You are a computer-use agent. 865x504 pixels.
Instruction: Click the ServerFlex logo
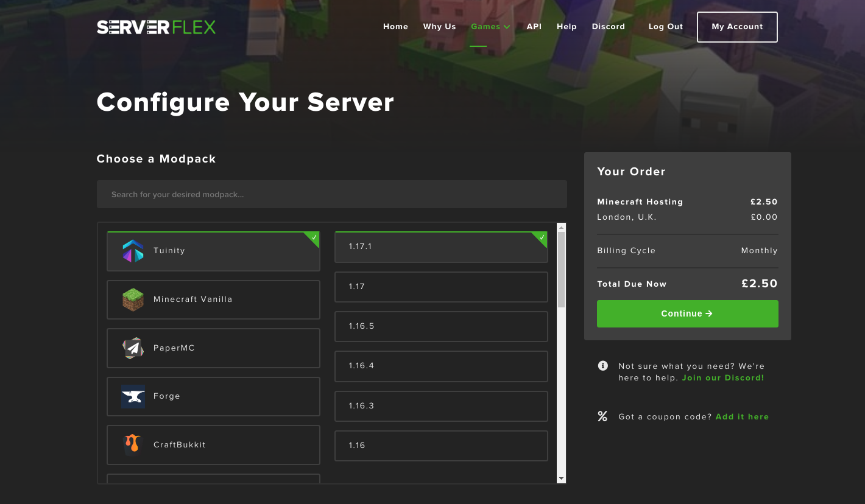pyautogui.click(x=156, y=27)
